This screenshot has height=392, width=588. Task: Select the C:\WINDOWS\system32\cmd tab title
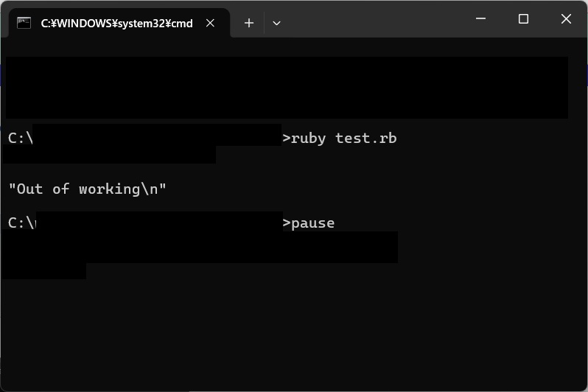116,23
